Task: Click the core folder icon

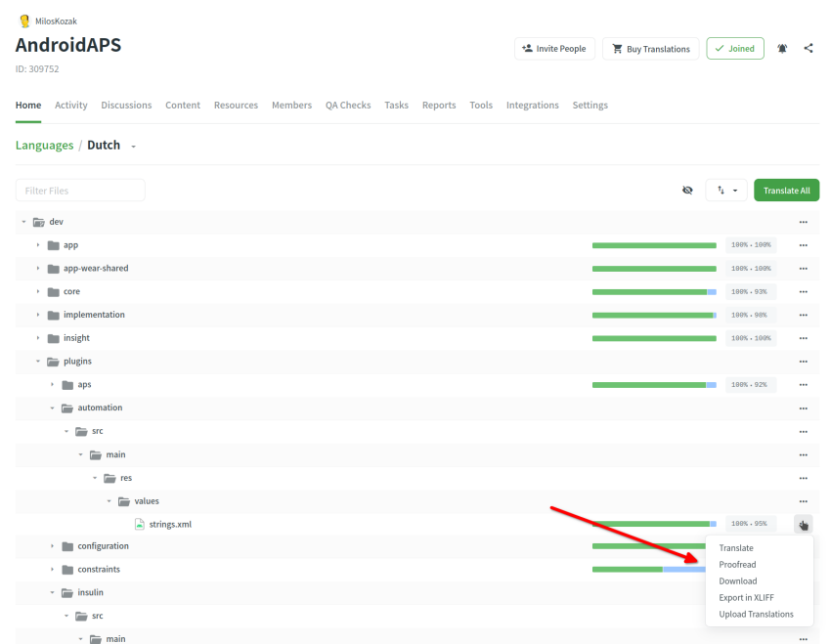Action: click(53, 291)
